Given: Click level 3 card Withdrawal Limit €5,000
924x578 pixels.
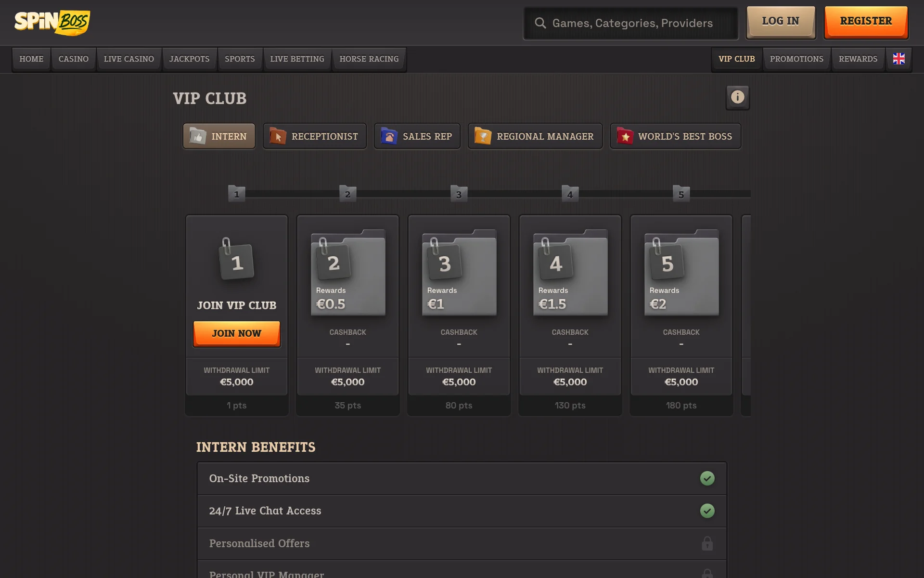Looking at the screenshot, I should point(459,376).
